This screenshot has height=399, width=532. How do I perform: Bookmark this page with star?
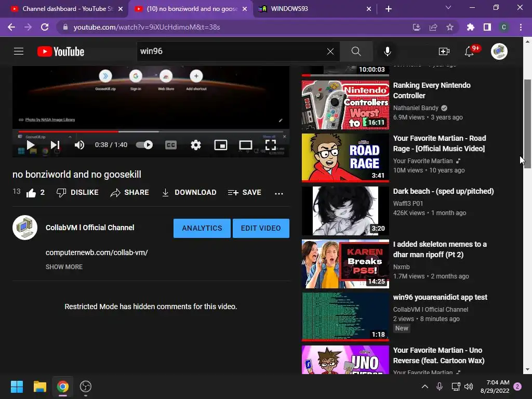click(449, 27)
